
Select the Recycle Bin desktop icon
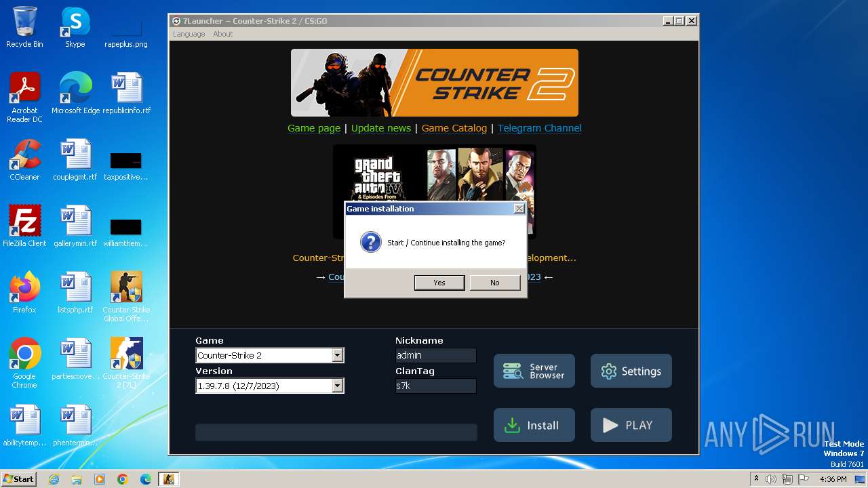click(24, 27)
